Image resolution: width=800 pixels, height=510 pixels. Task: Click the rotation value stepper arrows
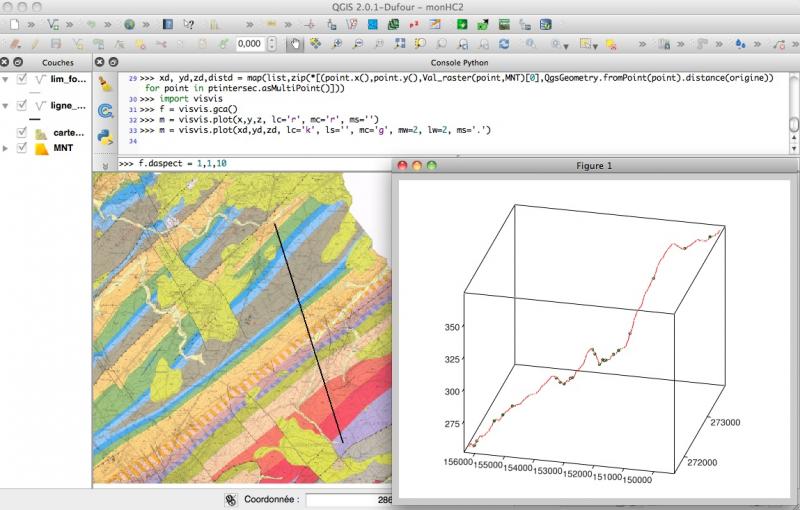click(x=272, y=44)
